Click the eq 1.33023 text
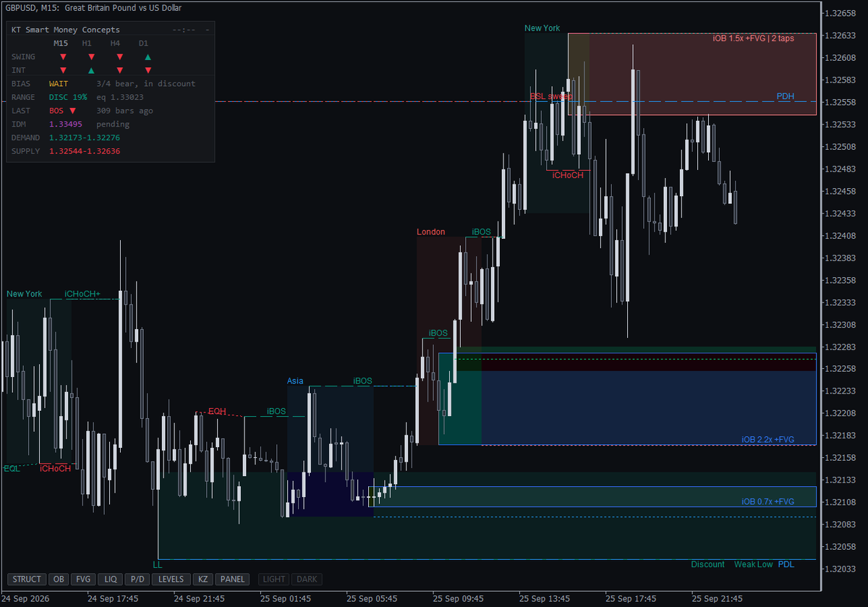This screenshot has height=607, width=868. [120, 97]
